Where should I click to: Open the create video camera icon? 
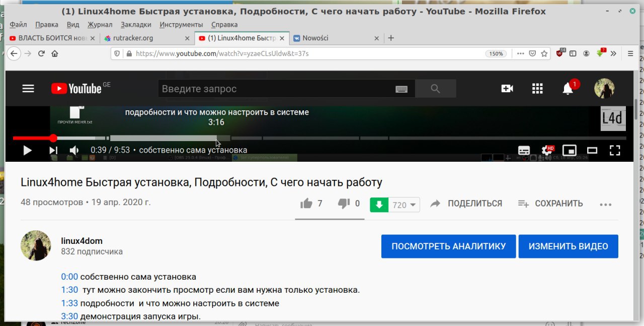[507, 89]
